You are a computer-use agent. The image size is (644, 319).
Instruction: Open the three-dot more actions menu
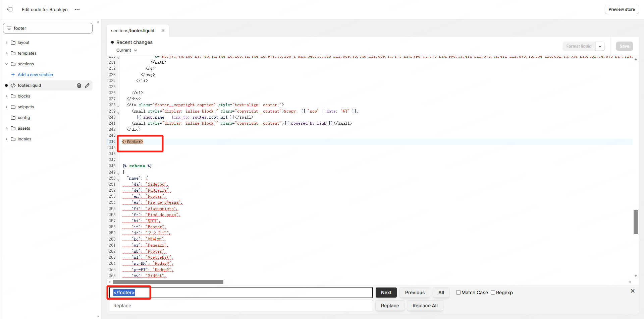(x=77, y=9)
